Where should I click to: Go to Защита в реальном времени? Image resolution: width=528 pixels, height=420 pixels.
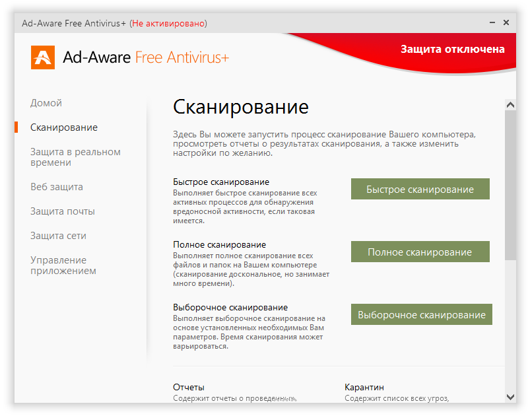tap(75, 157)
